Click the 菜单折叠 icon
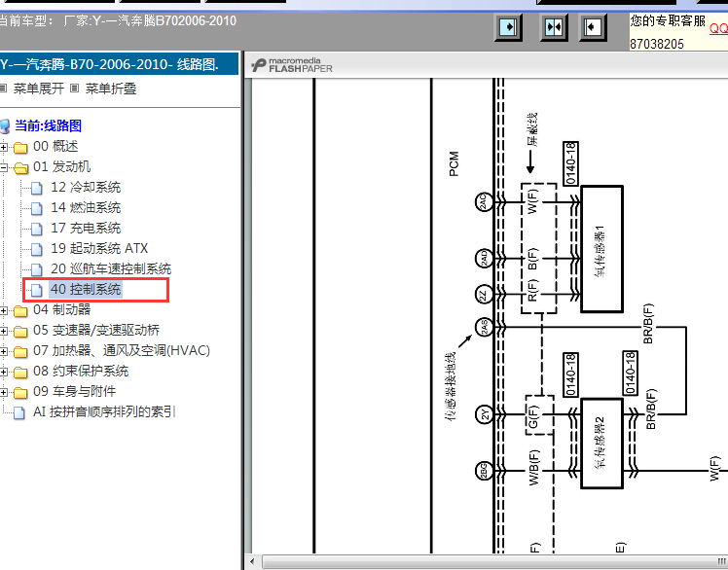 tap(74, 89)
